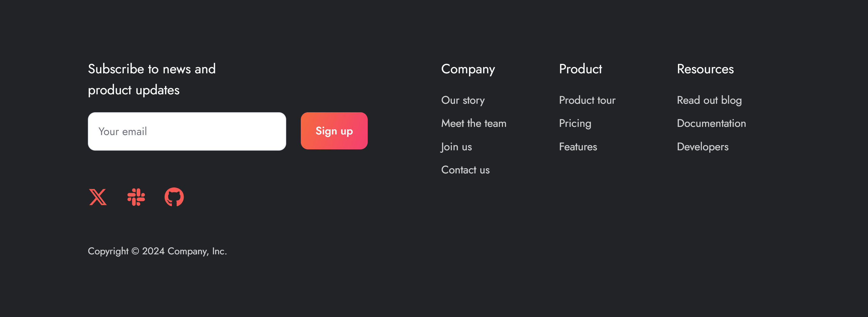Open the X (Twitter) social icon
The height and width of the screenshot is (317, 868).
(x=98, y=197)
